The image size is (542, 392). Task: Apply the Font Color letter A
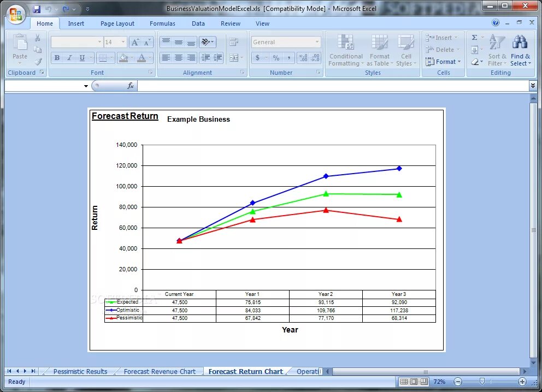coord(142,58)
